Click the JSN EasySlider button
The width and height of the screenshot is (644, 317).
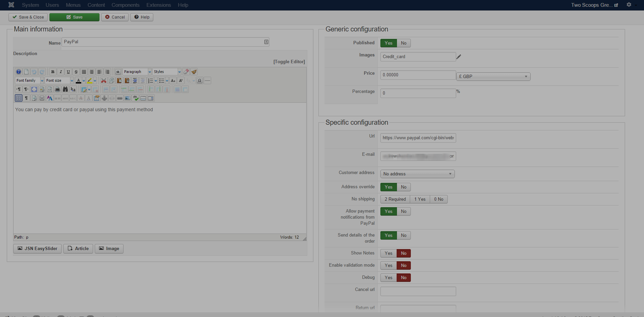tap(38, 249)
